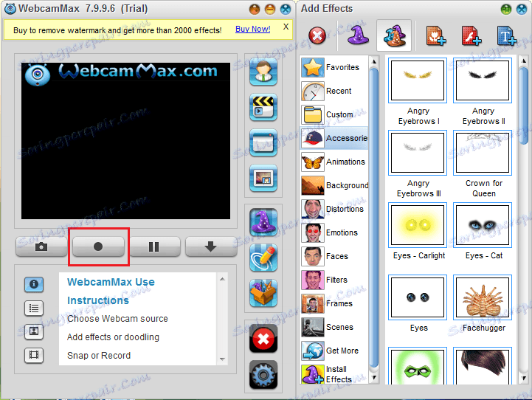Click the Buy Now! link
This screenshot has width=532, height=400.
coord(253,30)
